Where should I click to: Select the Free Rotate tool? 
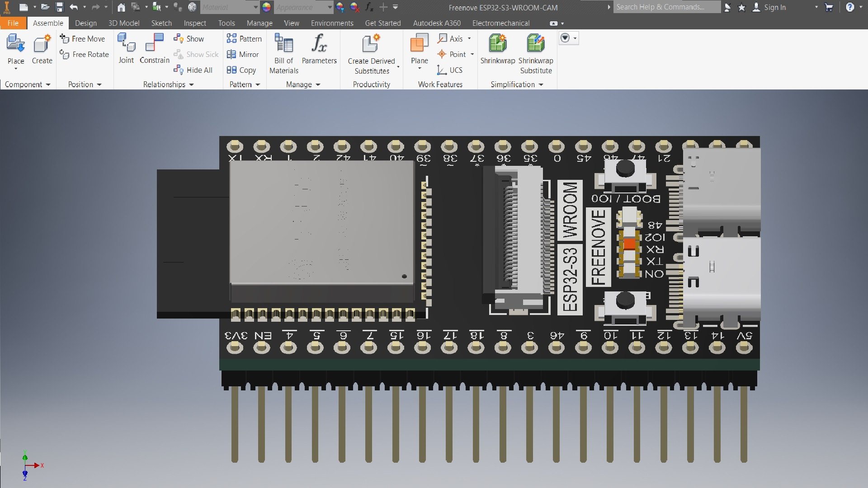tap(85, 54)
